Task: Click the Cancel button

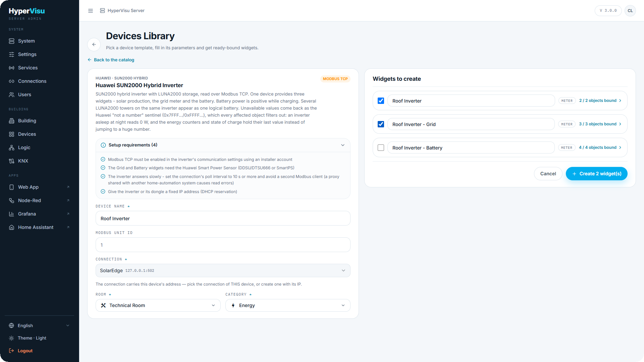Action: [548, 174]
